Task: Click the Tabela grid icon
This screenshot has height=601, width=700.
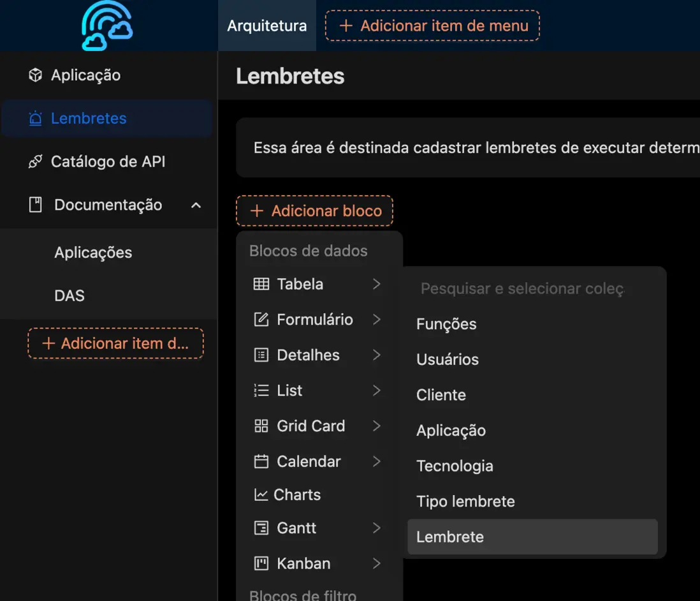Action: click(x=261, y=285)
